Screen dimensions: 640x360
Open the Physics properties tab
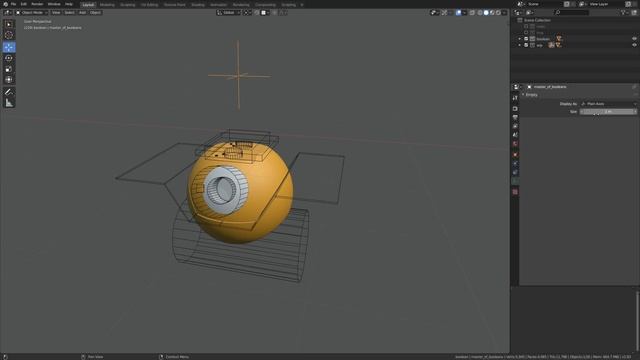(515, 164)
